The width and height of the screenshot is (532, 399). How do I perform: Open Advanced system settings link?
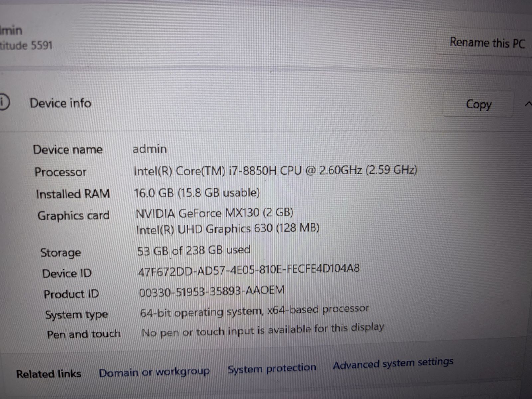coord(393,363)
